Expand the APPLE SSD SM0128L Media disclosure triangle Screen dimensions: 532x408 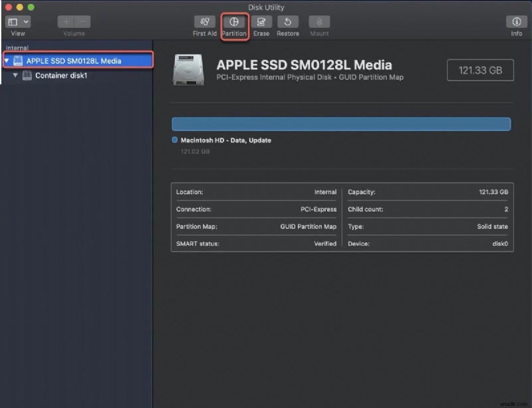click(x=5, y=59)
